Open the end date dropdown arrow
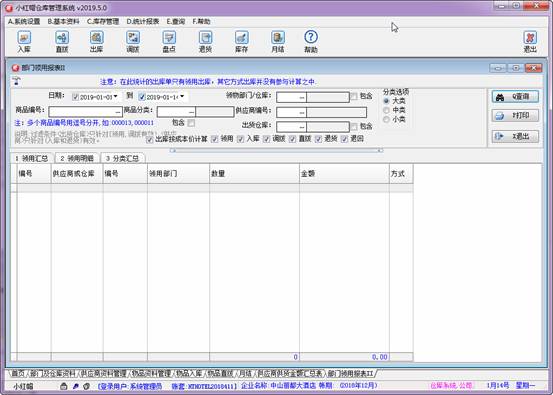Image resolution: width=553 pixels, height=395 pixels. tap(182, 96)
